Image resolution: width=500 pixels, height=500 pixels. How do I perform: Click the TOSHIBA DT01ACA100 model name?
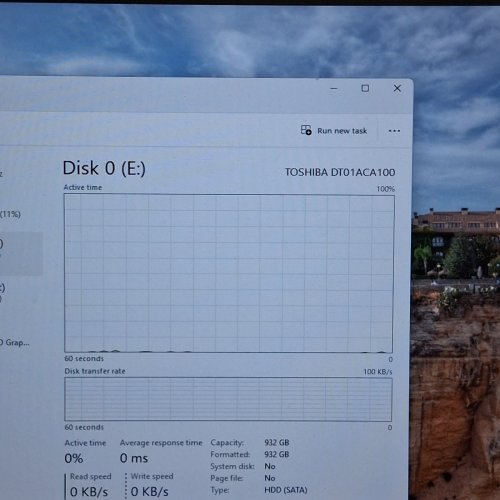(340, 172)
